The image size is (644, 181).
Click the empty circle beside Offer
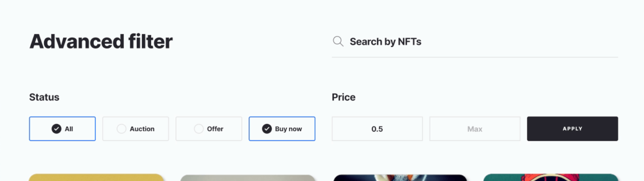click(199, 129)
